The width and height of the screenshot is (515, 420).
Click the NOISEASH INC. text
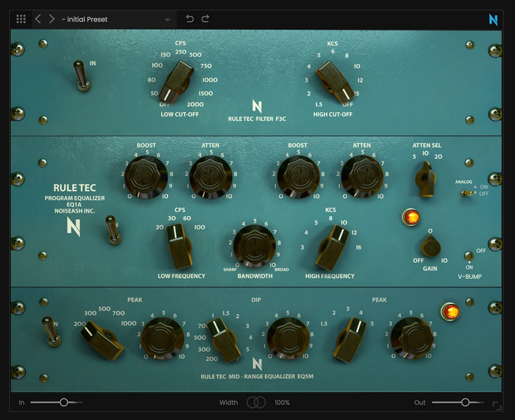click(75, 211)
